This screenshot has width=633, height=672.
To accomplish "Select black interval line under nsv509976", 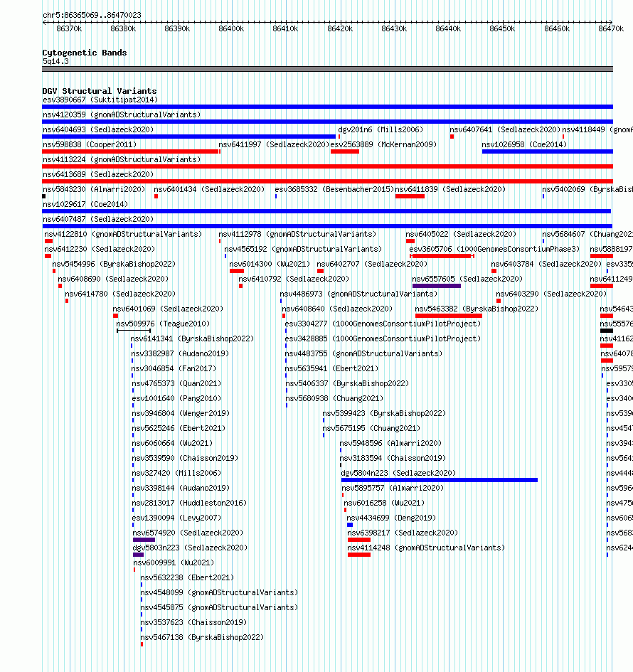I will tap(134, 331).
